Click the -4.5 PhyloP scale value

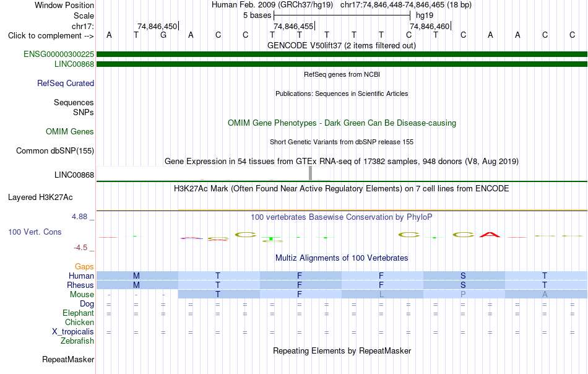click(x=80, y=248)
